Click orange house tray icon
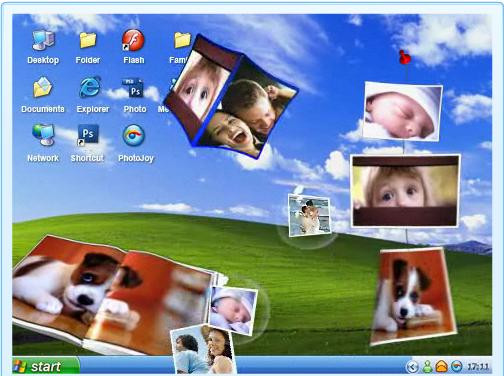The width and height of the screenshot is (504, 376). click(x=442, y=367)
